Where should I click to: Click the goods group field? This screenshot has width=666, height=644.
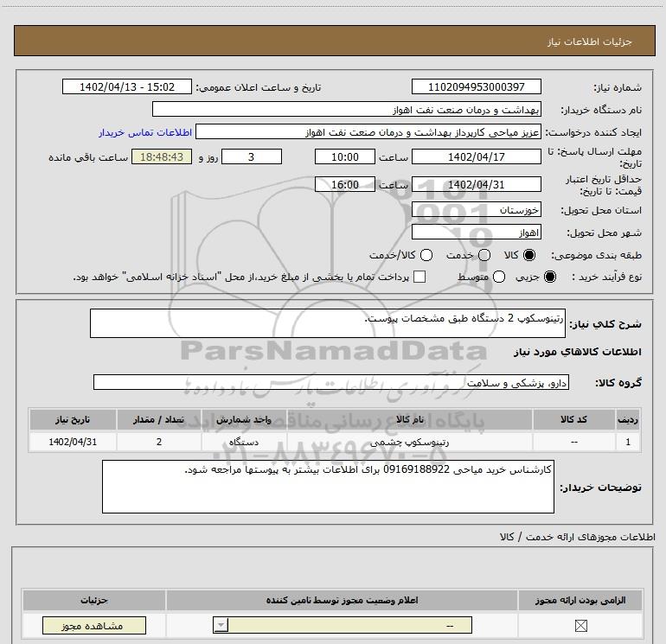pyautogui.click(x=331, y=382)
